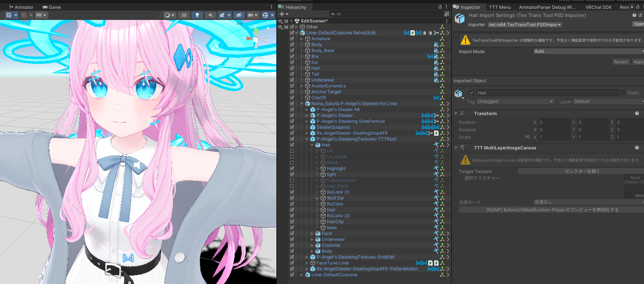The image size is (644, 284).
Task: Open the Importer dropdown
Action: (x=525, y=25)
